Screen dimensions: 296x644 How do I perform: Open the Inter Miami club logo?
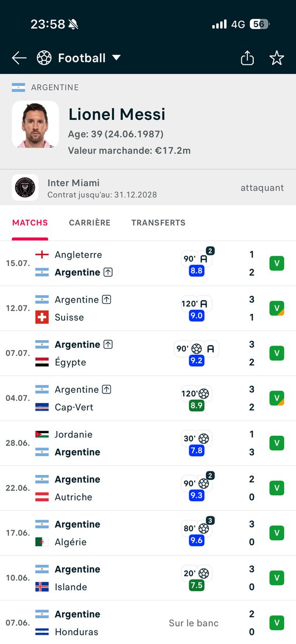[x=25, y=187]
